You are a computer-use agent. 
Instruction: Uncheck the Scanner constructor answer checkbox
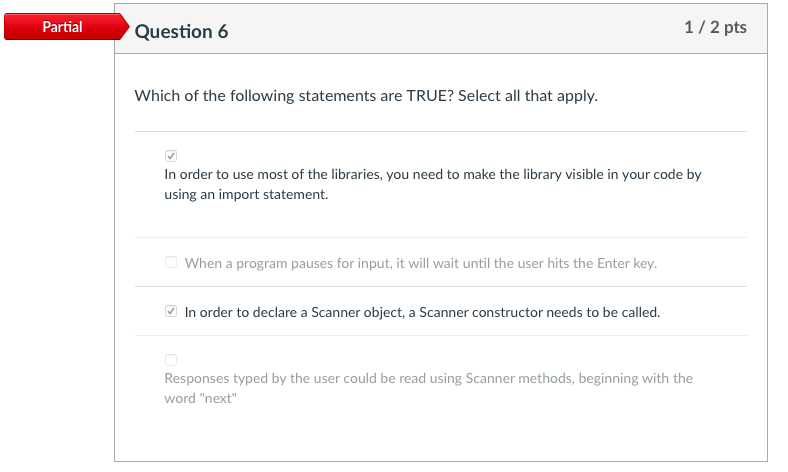[x=171, y=312]
